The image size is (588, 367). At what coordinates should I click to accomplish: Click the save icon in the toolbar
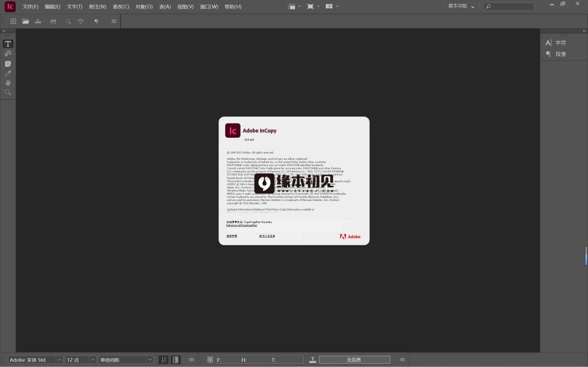tap(38, 21)
